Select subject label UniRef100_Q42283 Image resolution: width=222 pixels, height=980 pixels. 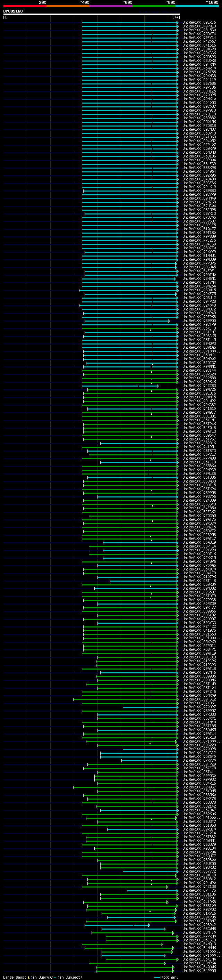199,386
